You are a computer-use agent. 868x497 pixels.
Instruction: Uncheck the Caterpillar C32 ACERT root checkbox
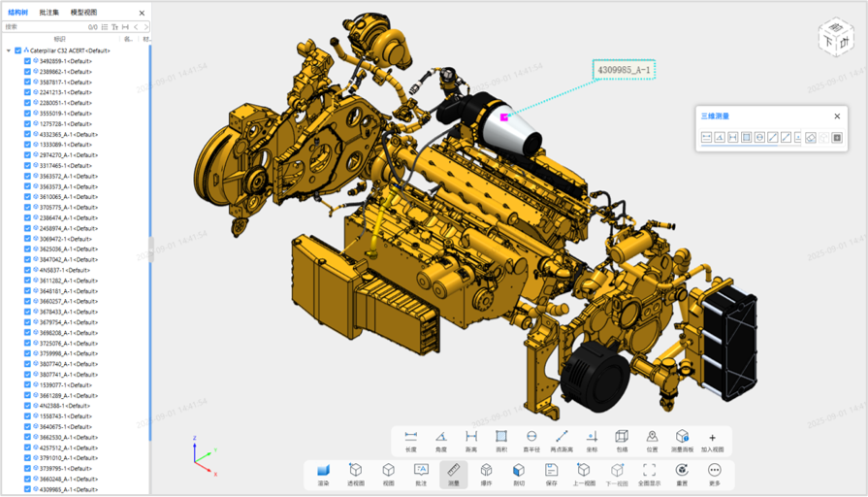[x=17, y=50]
